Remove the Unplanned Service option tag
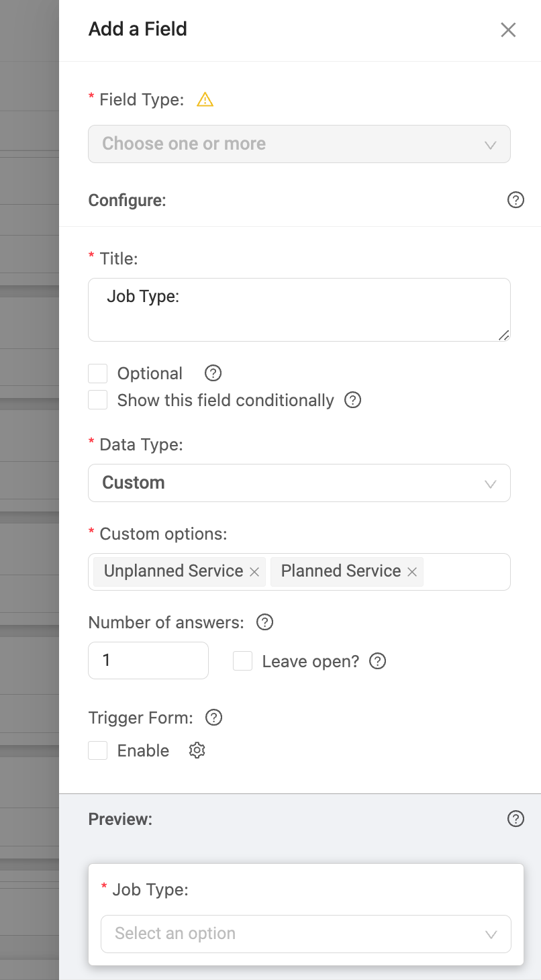 tap(254, 572)
